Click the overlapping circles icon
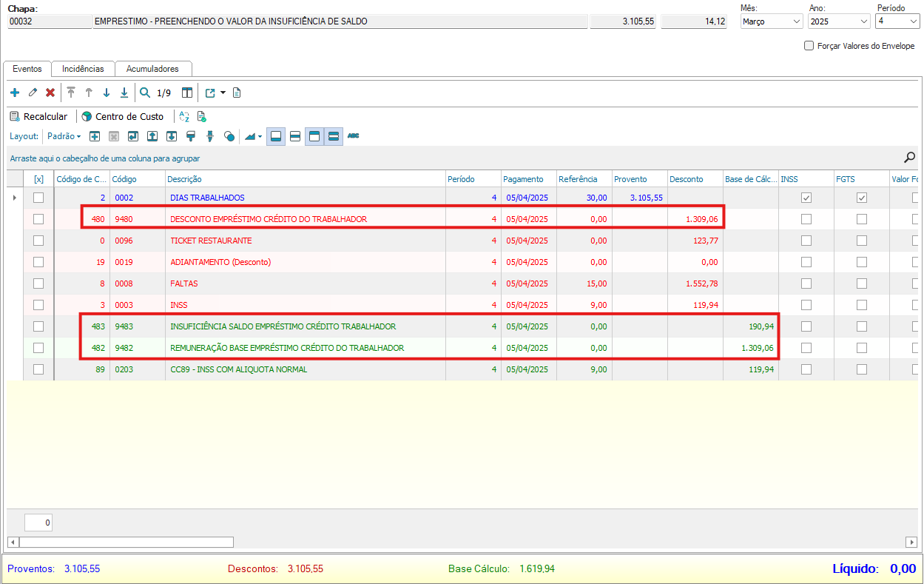 tap(229, 136)
